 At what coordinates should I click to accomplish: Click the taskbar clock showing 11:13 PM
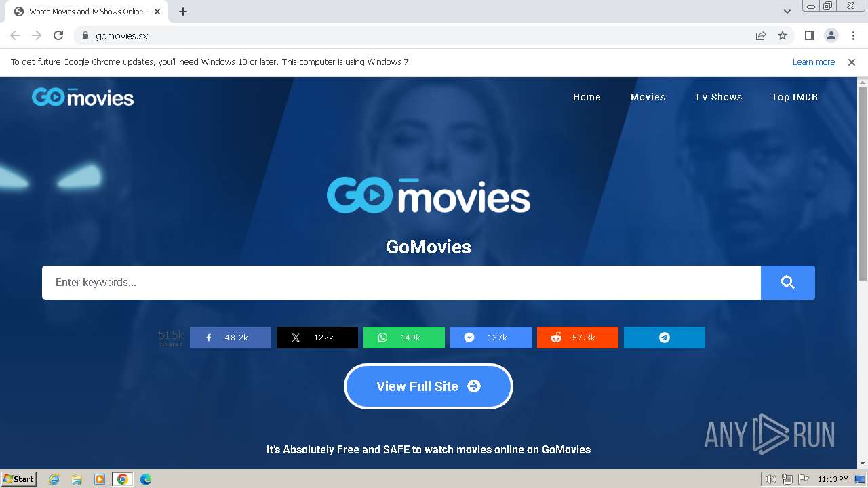click(x=833, y=479)
